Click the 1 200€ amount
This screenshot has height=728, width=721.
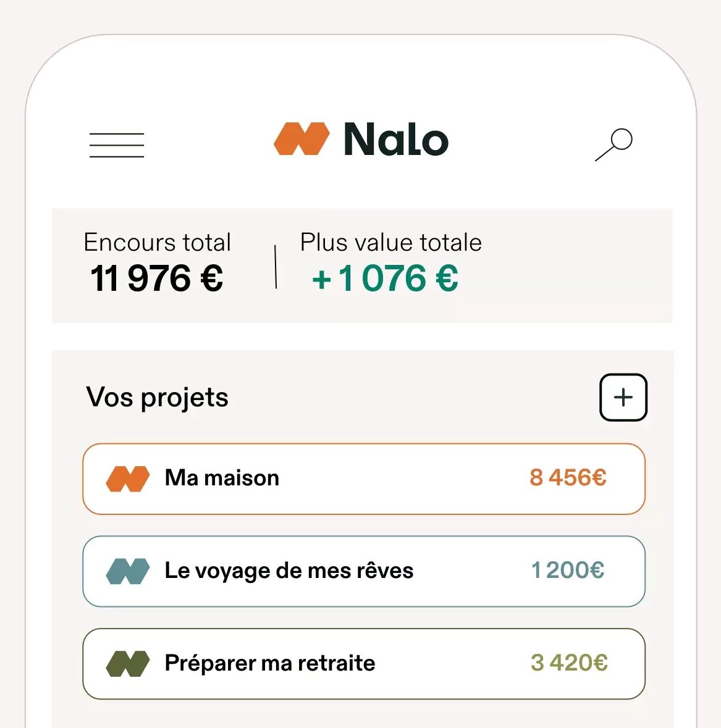[x=568, y=570]
